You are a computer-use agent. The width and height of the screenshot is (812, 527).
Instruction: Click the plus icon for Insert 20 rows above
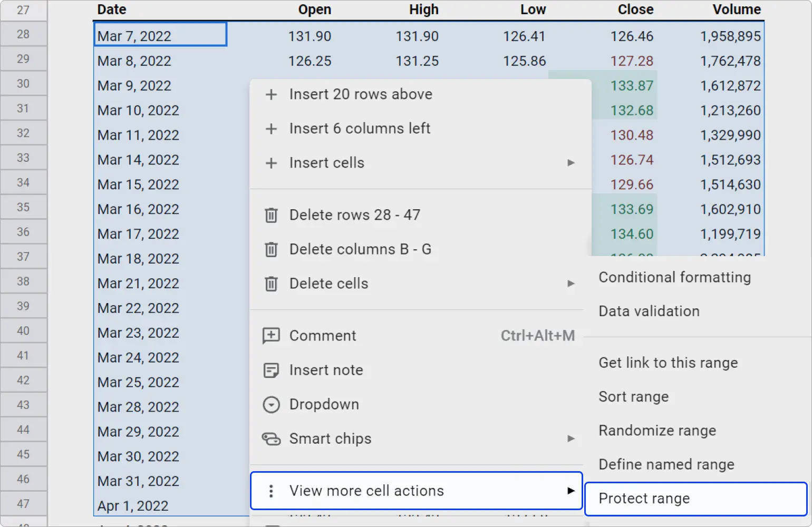point(270,94)
